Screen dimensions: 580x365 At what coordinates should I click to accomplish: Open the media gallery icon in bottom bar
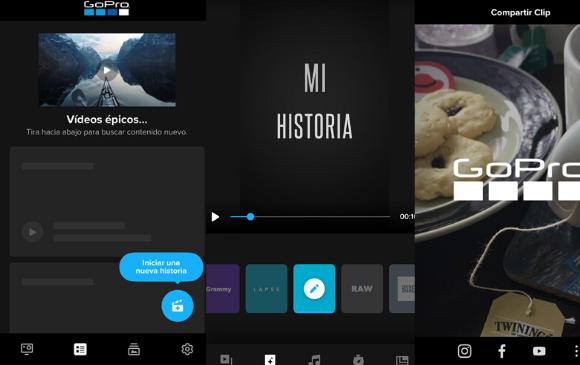[x=134, y=349]
